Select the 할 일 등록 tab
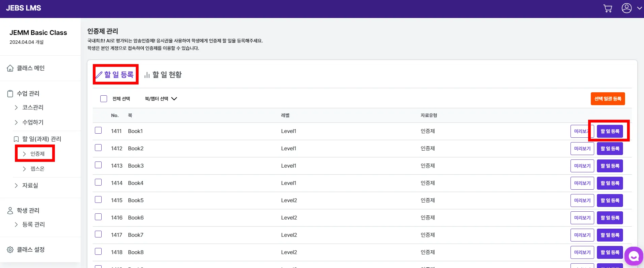The height and width of the screenshot is (268, 644). 115,75
